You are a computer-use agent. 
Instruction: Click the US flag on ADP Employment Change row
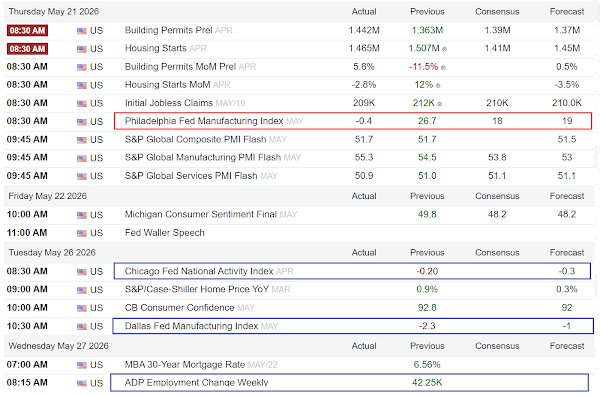82,383
